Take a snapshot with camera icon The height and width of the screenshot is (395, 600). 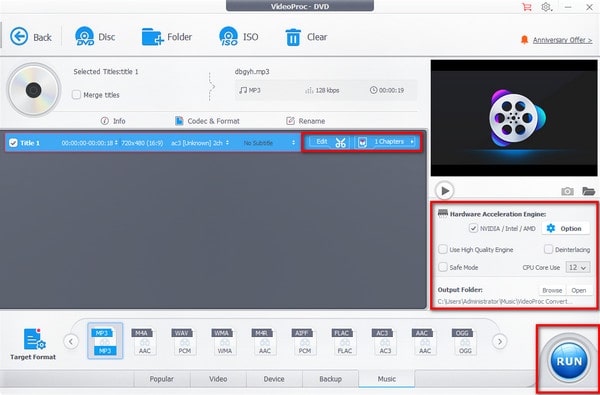567,191
